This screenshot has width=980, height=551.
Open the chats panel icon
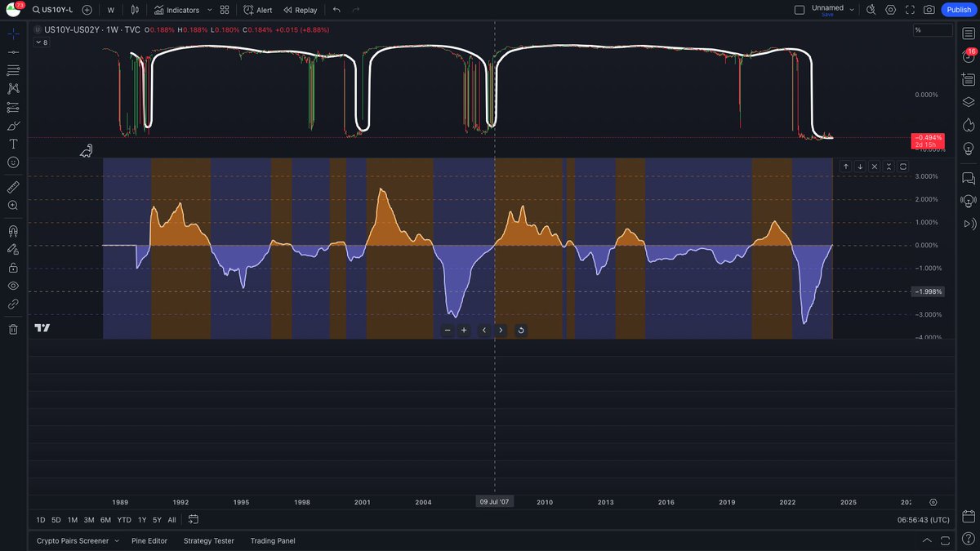[969, 177]
